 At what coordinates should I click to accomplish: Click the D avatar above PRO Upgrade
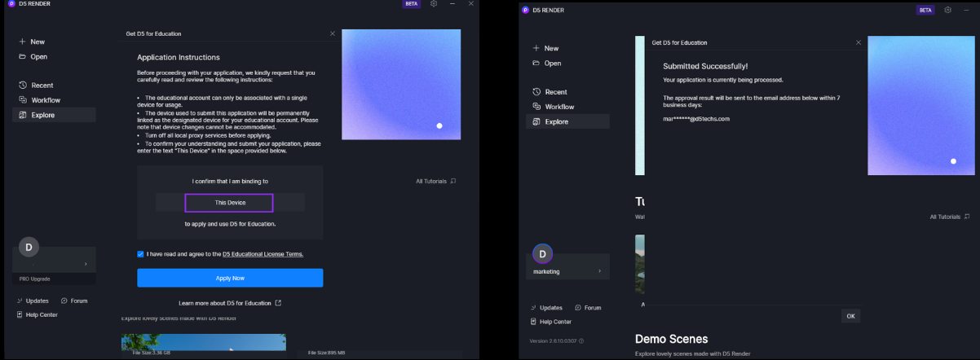(29, 247)
